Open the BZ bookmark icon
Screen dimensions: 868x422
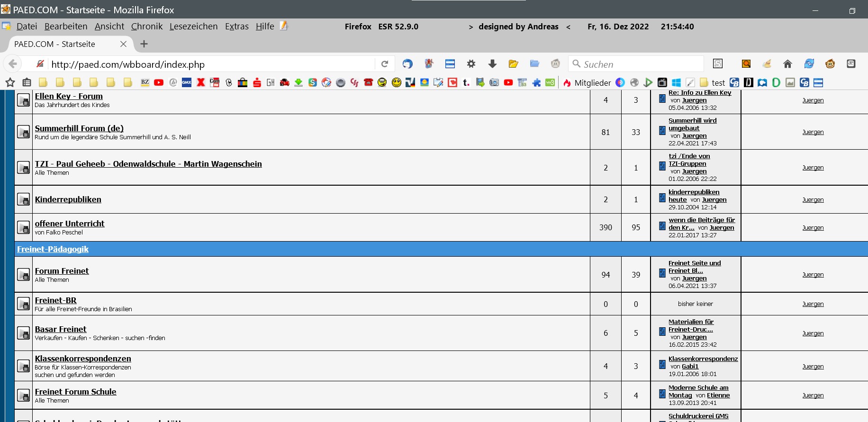point(145,82)
